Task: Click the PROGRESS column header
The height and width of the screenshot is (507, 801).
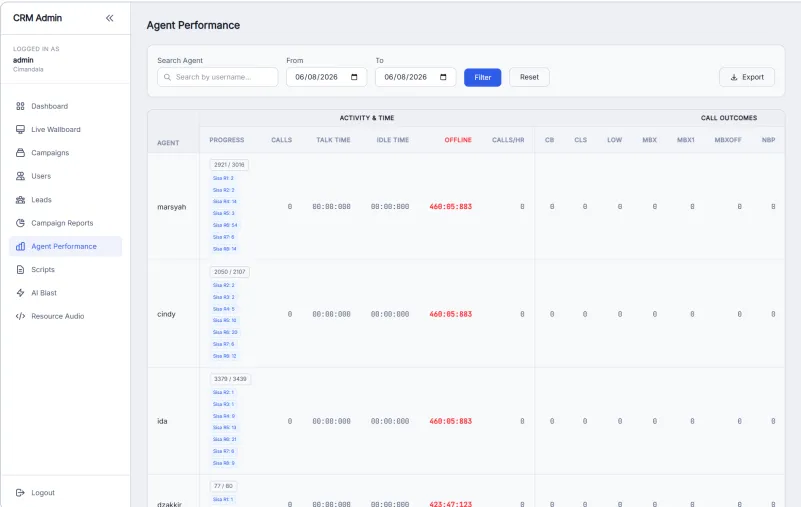Action: 227,140
